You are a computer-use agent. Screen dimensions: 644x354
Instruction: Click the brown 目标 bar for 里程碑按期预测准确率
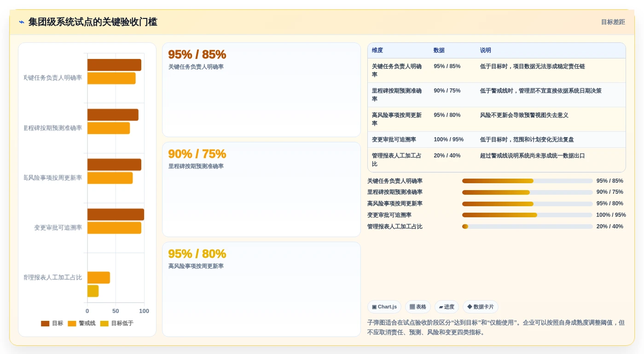coord(113,115)
